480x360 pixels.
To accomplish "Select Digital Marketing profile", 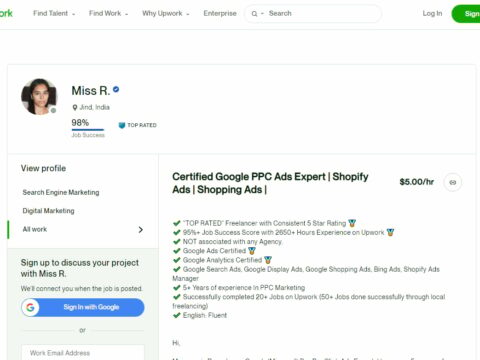I will coord(48,211).
